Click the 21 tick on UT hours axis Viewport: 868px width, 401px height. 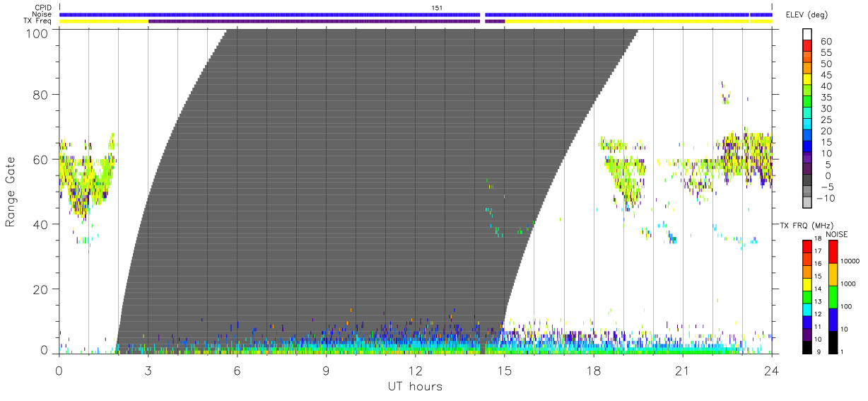pyautogui.click(x=683, y=369)
